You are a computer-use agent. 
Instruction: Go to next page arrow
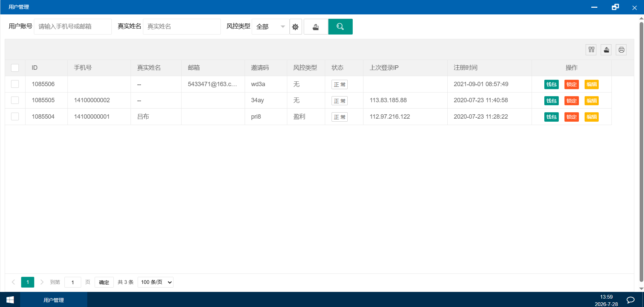42,282
